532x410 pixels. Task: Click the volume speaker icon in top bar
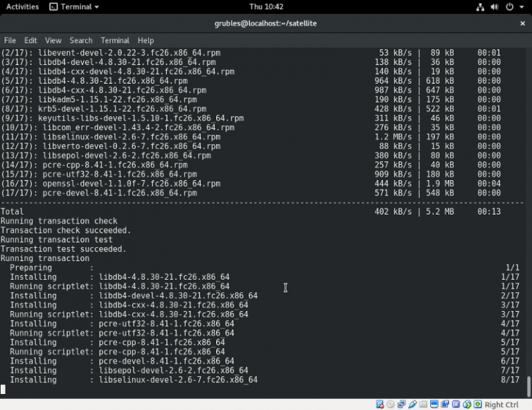pos(495,7)
